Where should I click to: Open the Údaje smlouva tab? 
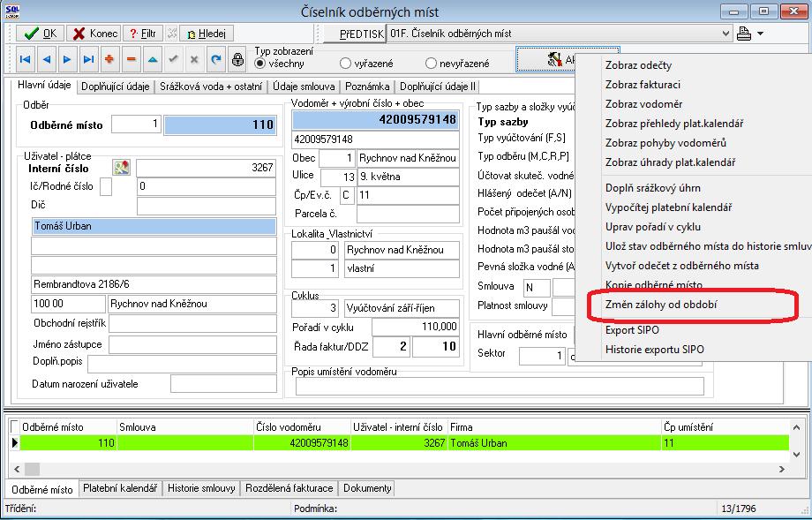tap(304, 87)
